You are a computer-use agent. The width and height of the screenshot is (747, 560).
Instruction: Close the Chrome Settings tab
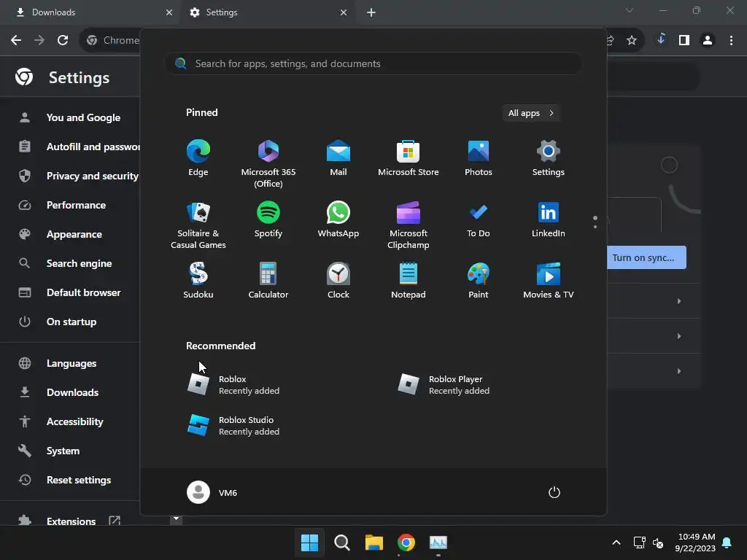click(x=344, y=12)
